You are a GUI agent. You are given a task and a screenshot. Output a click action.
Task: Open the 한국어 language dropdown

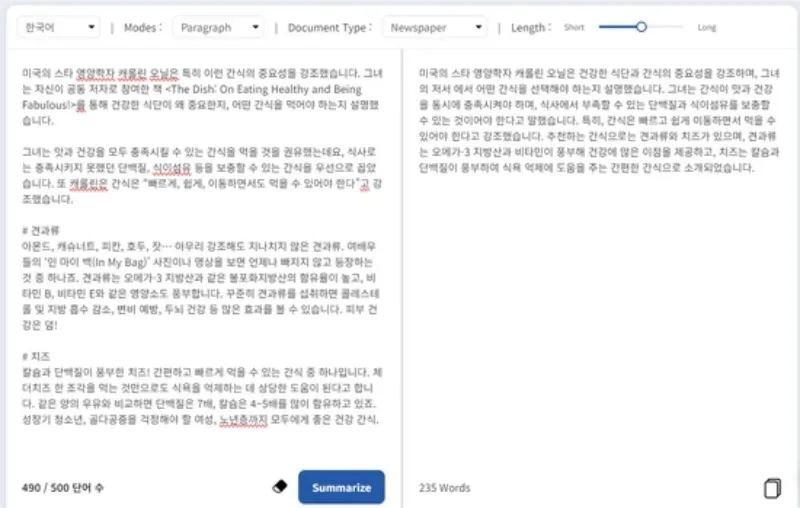tap(59, 27)
